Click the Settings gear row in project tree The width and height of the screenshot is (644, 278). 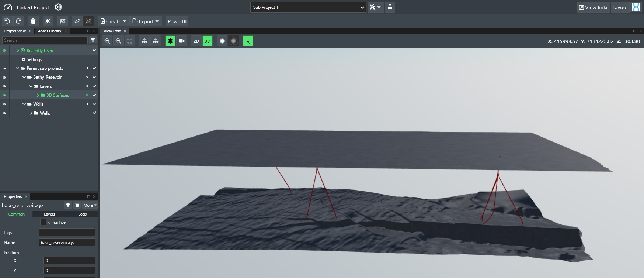(x=32, y=59)
